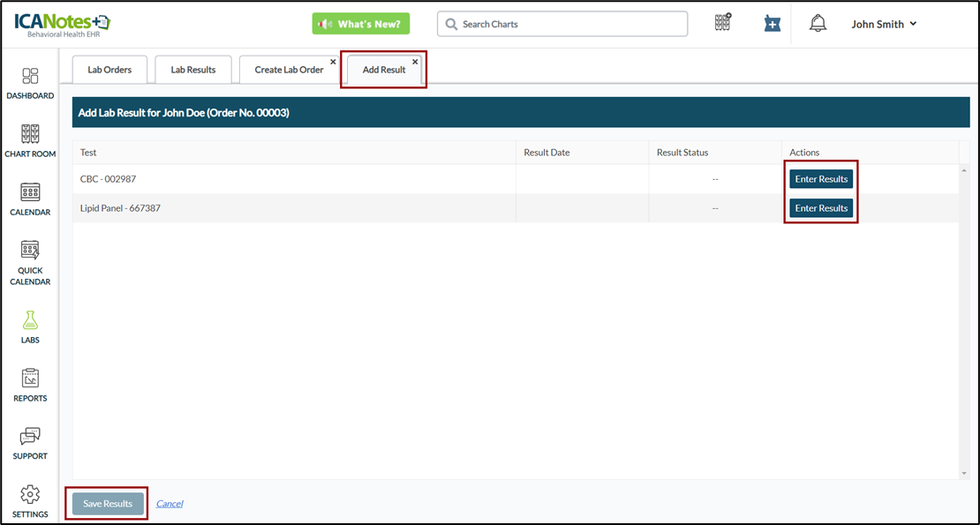
Task: Select the Labs flask icon
Action: pos(30,321)
